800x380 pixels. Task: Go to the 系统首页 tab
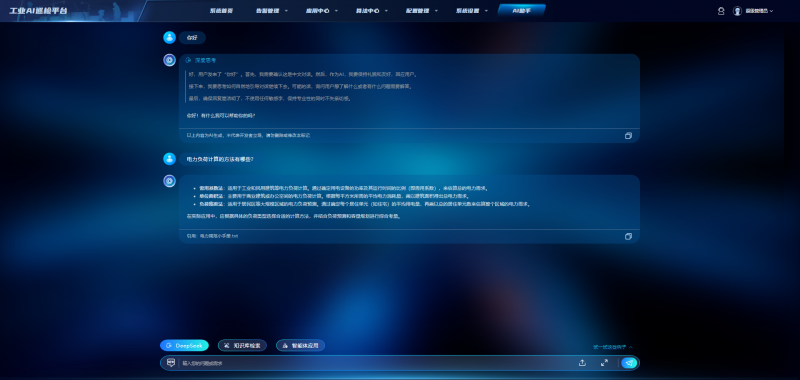coord(221,11)
